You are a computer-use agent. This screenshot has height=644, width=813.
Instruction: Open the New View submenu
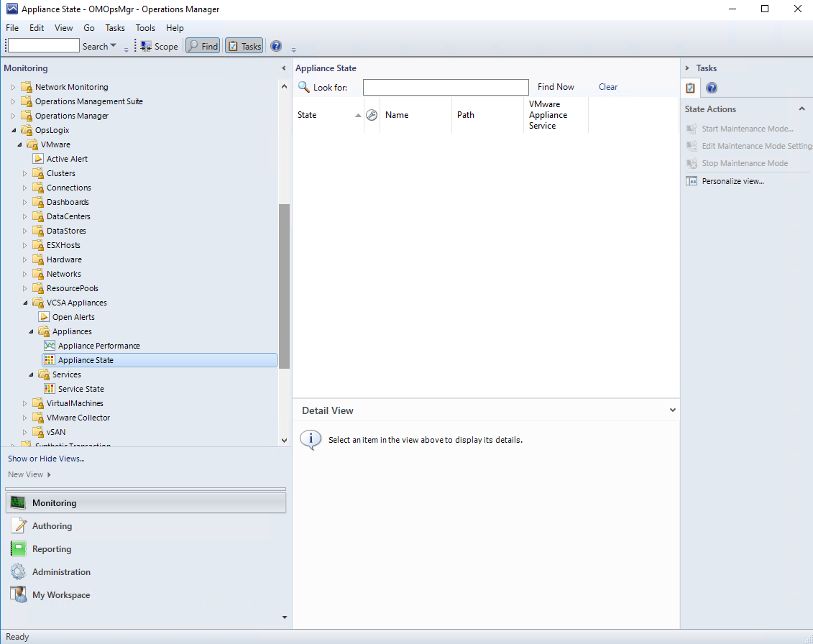pyautogui.click(x=29, y=474)
